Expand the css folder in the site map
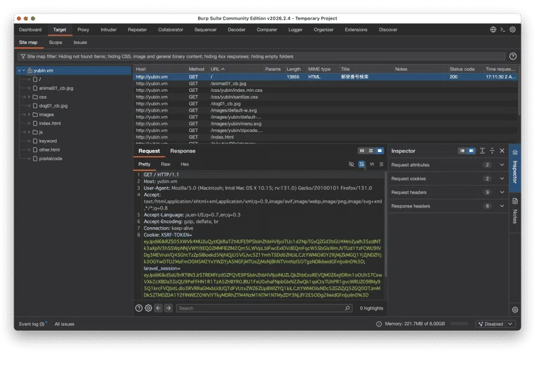535x392 pixels. [x=29, y=97]
